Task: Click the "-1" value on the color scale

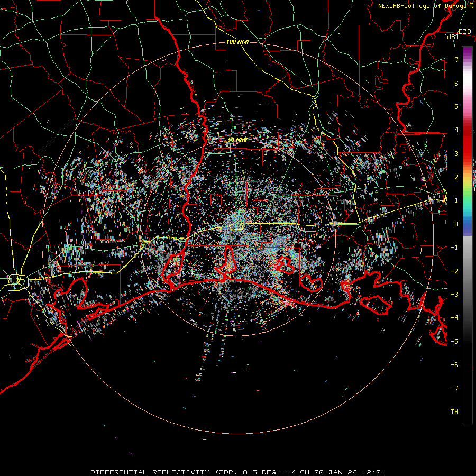Action: click(454, 248)
